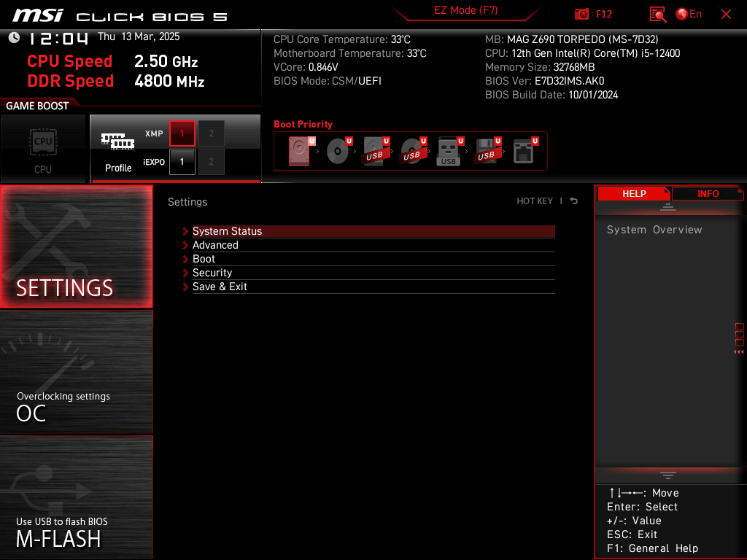747x560 pixels.
Task: Click the chevron beside Security
Action: tap(186, 273)
